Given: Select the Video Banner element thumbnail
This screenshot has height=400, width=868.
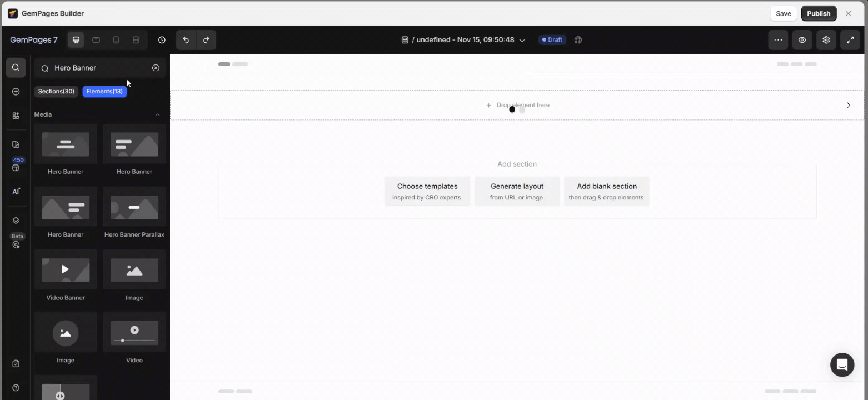Looking at the screenshot, I should (66, 270).
